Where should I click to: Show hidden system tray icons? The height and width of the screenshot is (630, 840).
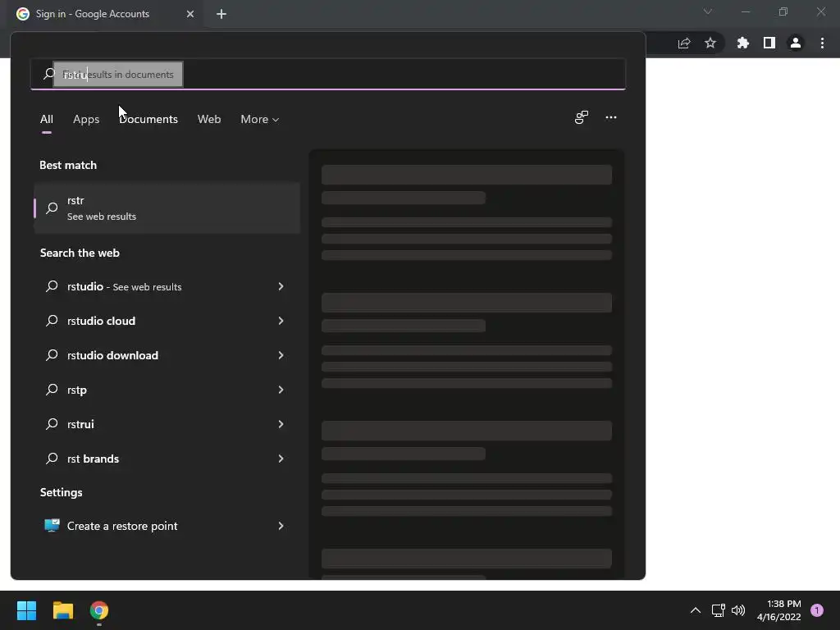pyautogui.click(x=696, y=610)
